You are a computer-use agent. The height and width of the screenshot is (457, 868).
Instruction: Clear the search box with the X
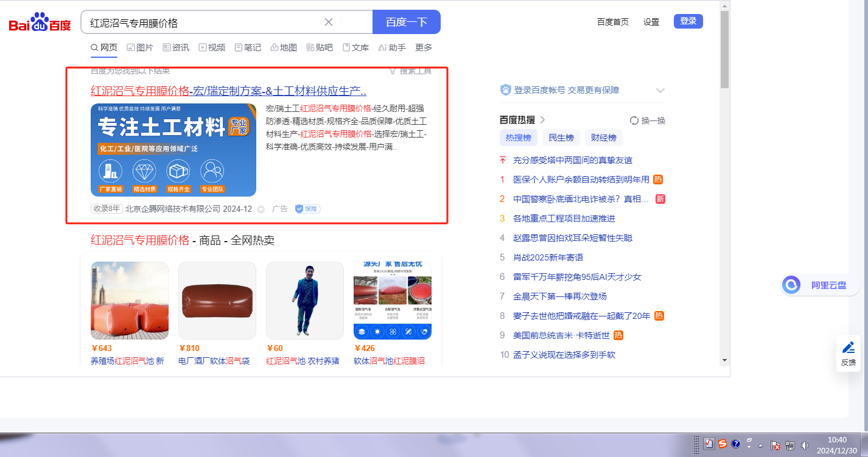(x=329, y=22)
